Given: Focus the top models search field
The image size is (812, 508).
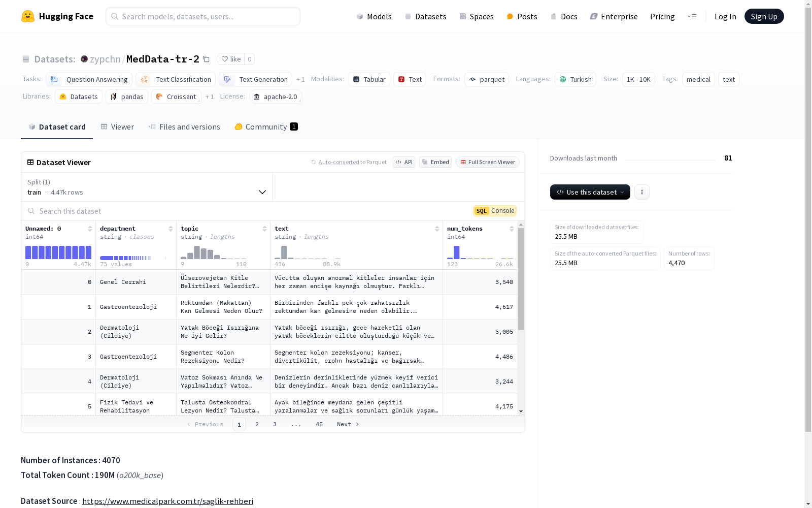Looking at the screenshot, I should tap(203, 16).
